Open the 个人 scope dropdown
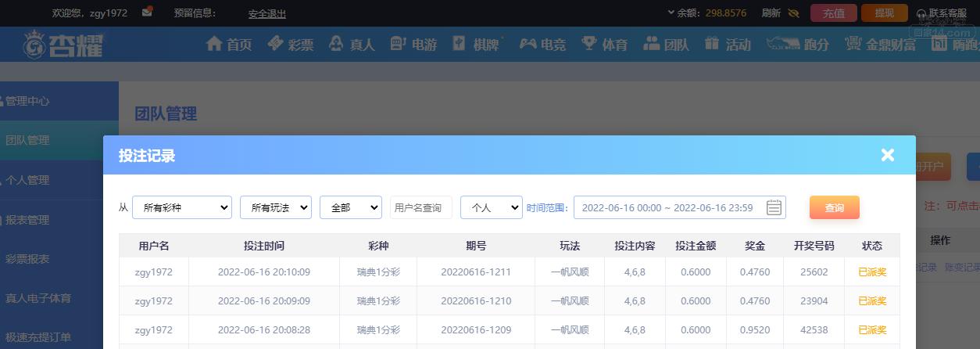The width and height of the screenshot is (980, 349). point(492,207)
